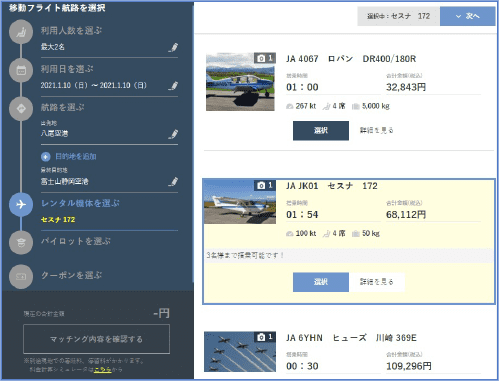Open photo count badge on Hughes 369E image
499x381 pixels.
tap(265, 337)
